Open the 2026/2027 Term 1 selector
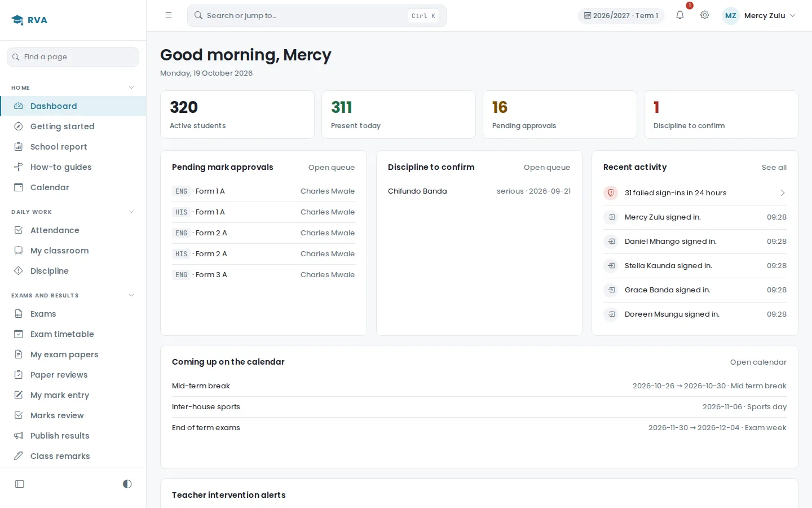Viewport: 812px width, 508px height. pos(621,16)
